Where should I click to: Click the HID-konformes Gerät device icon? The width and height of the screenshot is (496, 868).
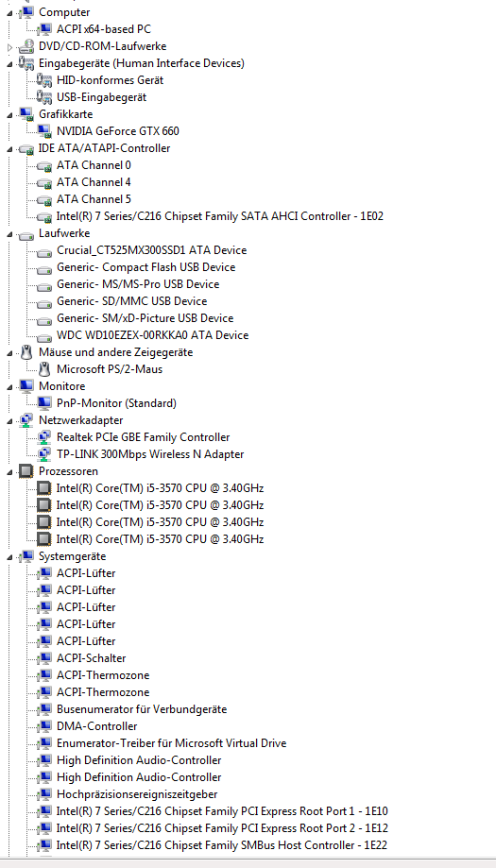44,80
